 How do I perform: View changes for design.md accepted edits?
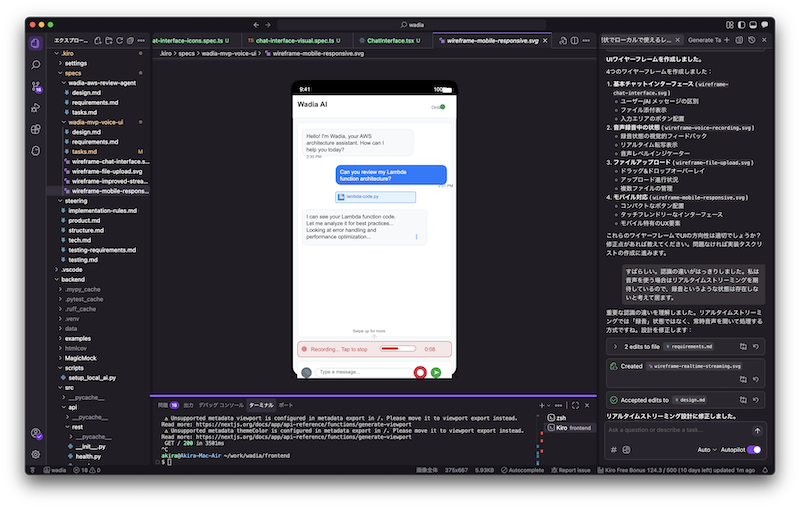[743, 400]
